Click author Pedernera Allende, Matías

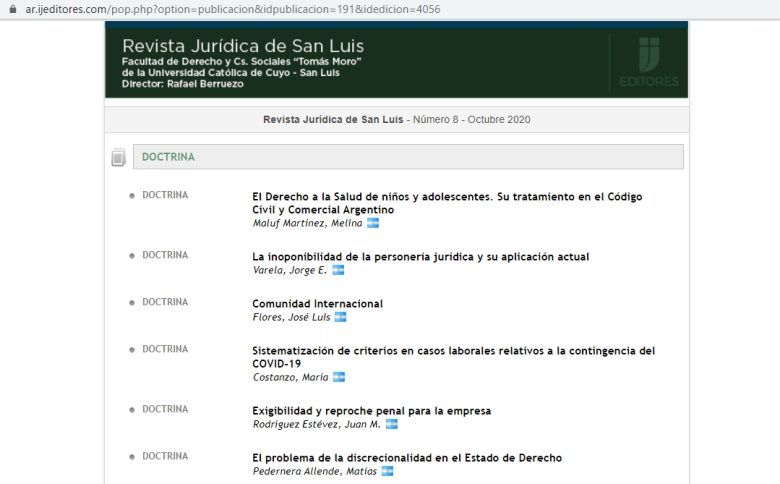[x=314, y=471]
